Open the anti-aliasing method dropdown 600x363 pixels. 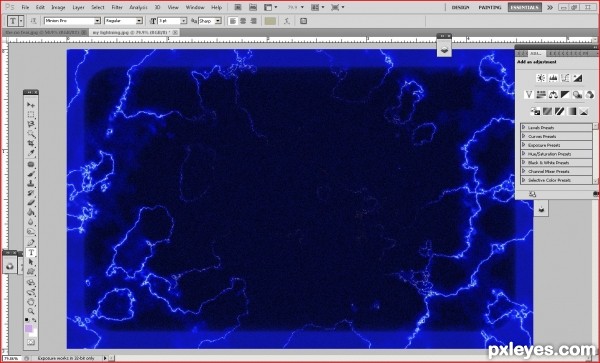pyautogui.click(x=218, y=21)
